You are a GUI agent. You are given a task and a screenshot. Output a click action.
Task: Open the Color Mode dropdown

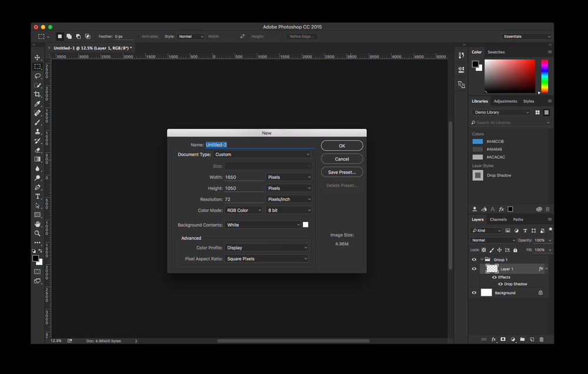point(243,211)
